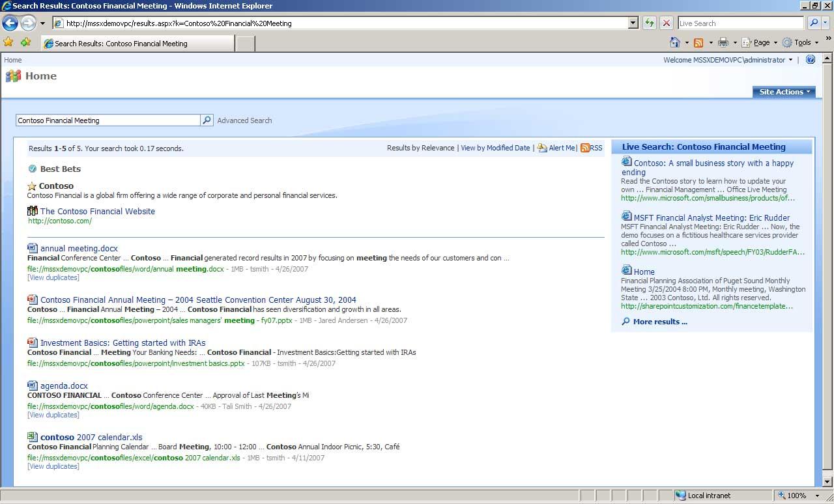Open the Welcome MSSXDEMOVPC\administrator menu
This screenshot has height=504, width=834.
pyautogui.click(x=728, y=60)
